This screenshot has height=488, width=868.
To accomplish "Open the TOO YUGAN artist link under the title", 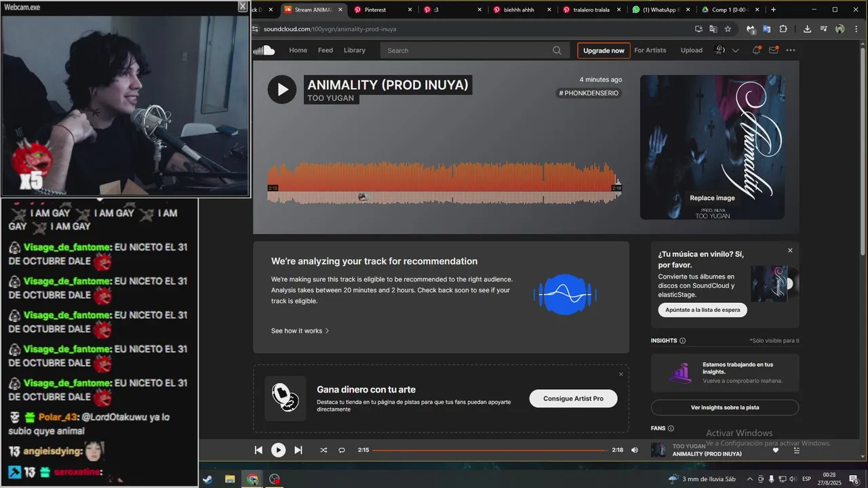I will [331, 98].
